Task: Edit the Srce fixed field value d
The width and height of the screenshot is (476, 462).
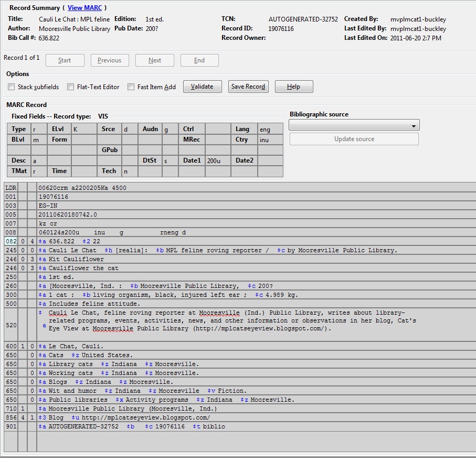Action: (130, 129)
